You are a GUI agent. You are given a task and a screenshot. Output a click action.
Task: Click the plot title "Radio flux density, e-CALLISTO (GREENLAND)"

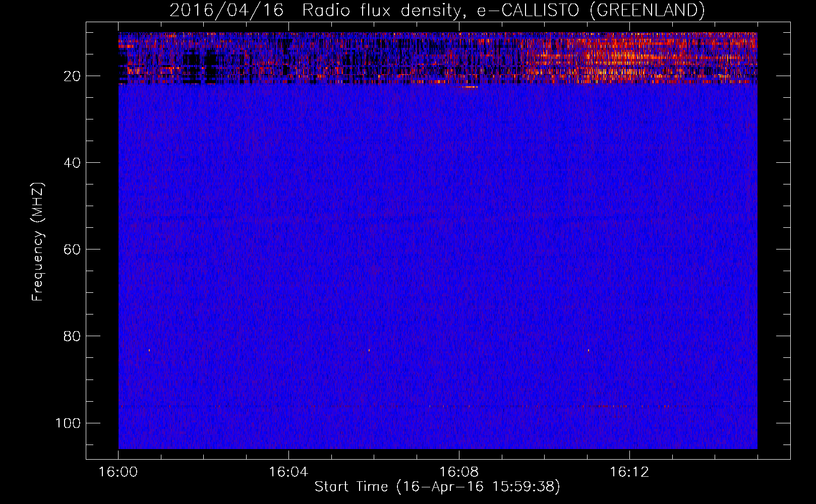click(x=503, y=11)
